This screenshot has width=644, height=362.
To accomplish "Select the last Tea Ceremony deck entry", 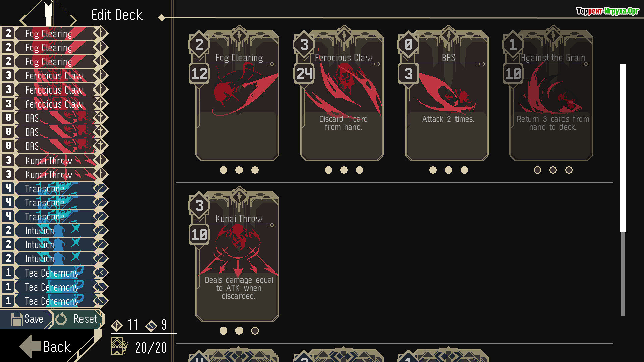I will tap(54, 301).
